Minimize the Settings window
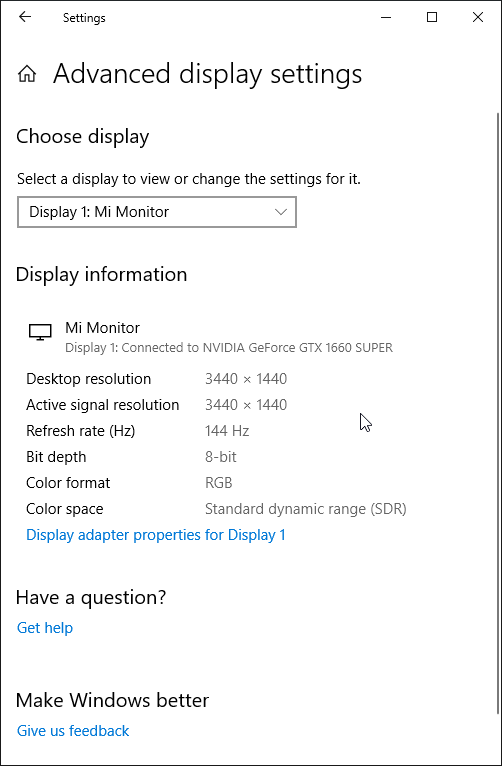 [x=386, y=18]
